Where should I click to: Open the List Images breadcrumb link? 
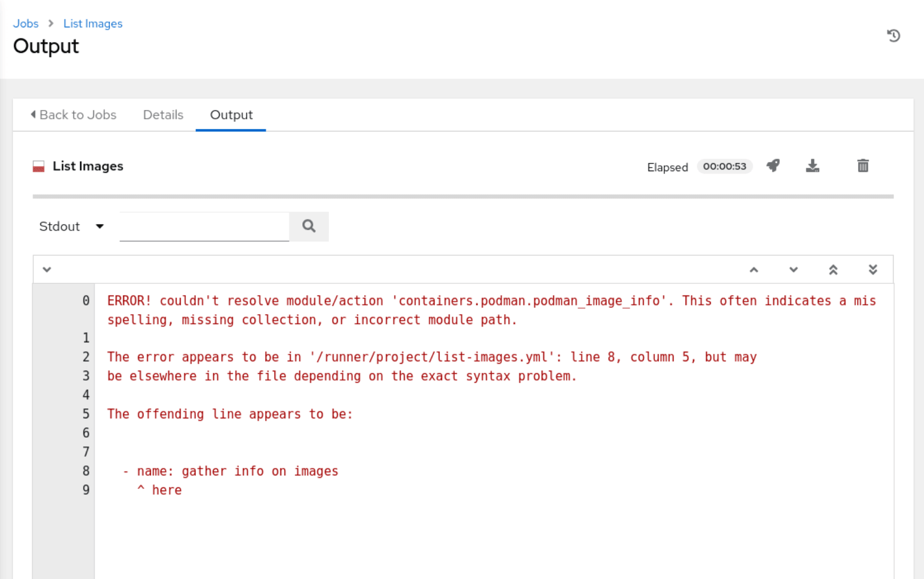(x=93, y=24)
